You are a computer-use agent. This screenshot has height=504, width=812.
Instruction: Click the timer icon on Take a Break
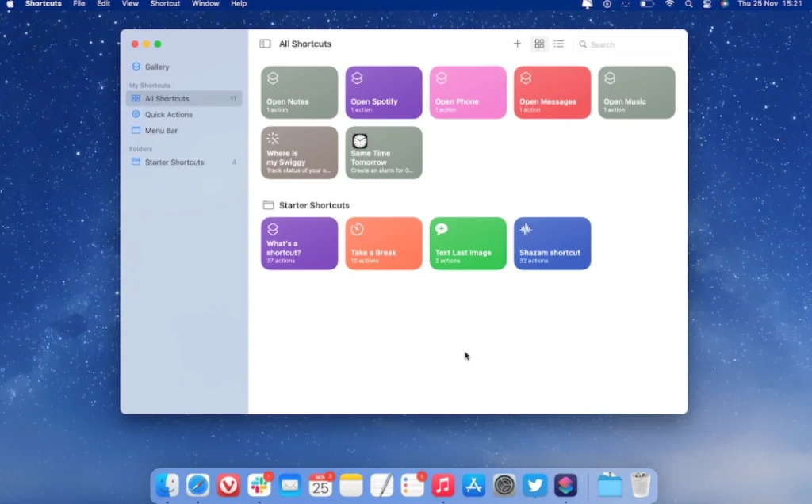click(x=358, y=229)
